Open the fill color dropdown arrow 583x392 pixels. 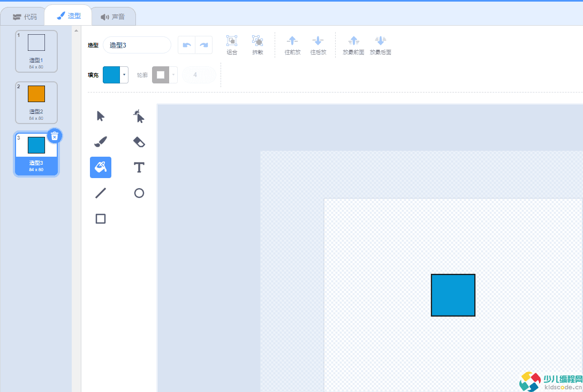[x=124, y=75]
